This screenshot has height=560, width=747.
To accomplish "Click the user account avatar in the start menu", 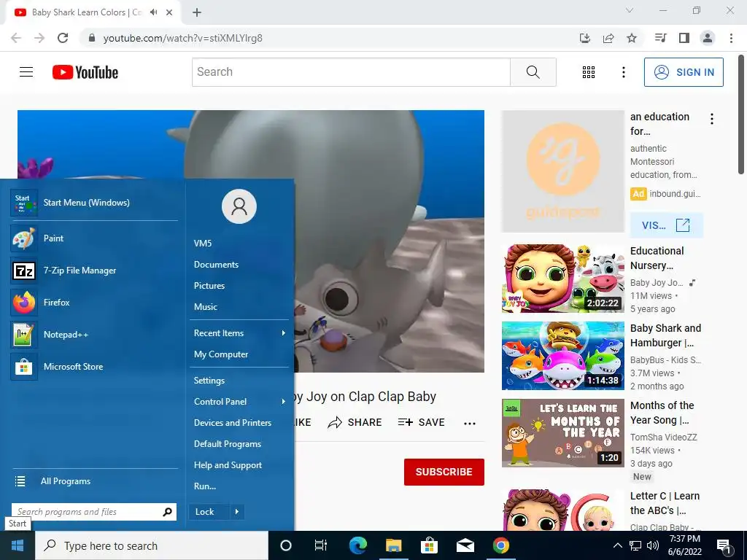I will tap(239, 206).
